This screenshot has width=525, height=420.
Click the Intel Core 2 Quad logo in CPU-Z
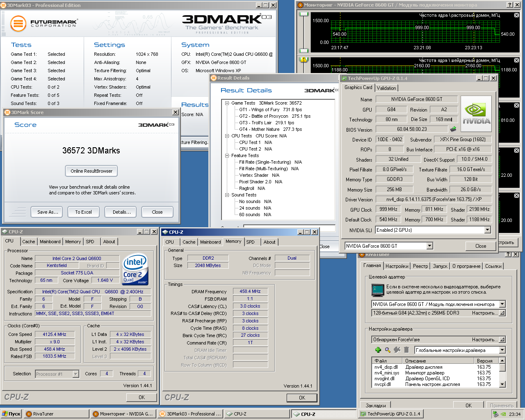pos(135,269)
